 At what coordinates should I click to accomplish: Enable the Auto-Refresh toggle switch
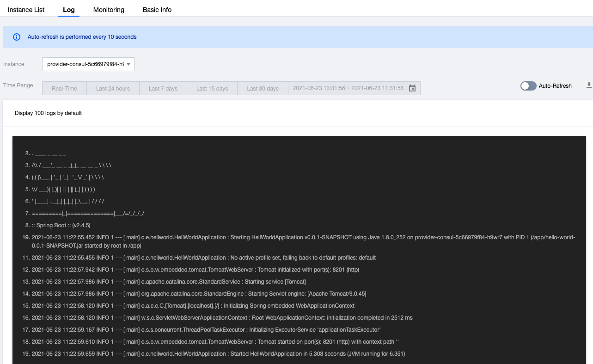pos(528,86)
